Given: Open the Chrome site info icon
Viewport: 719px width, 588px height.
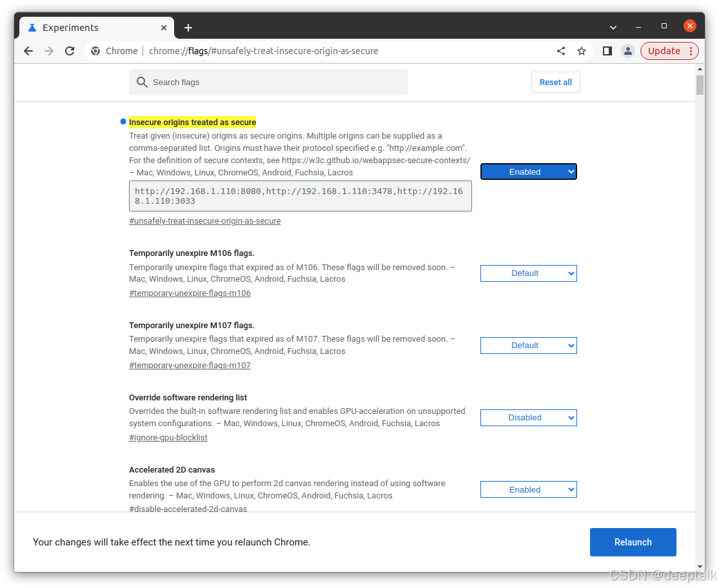Looking at the screenshot, I should click(x=95, y=51).
